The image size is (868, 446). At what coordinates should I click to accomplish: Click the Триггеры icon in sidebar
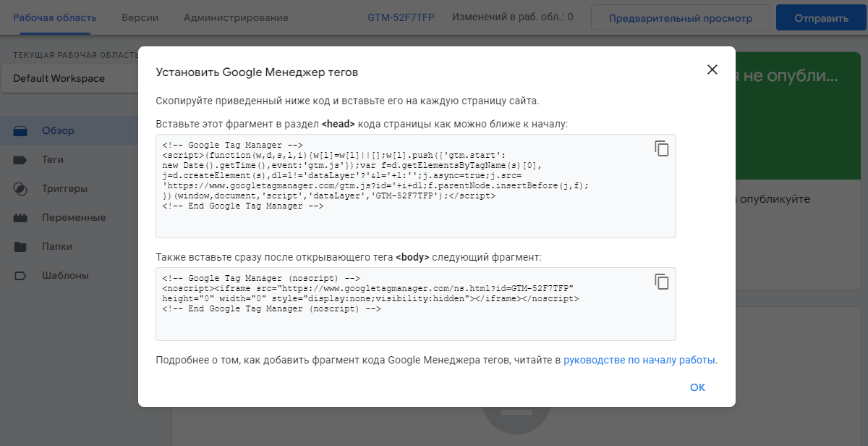pos(20,189)
